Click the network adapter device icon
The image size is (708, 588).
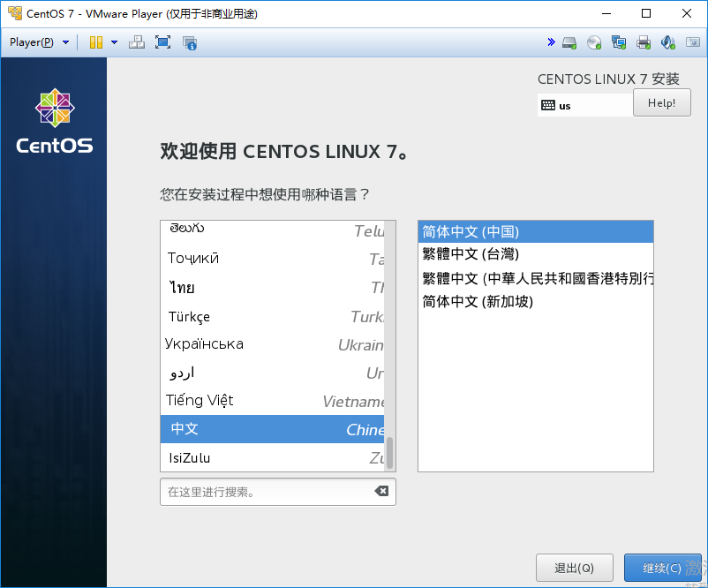619,43
